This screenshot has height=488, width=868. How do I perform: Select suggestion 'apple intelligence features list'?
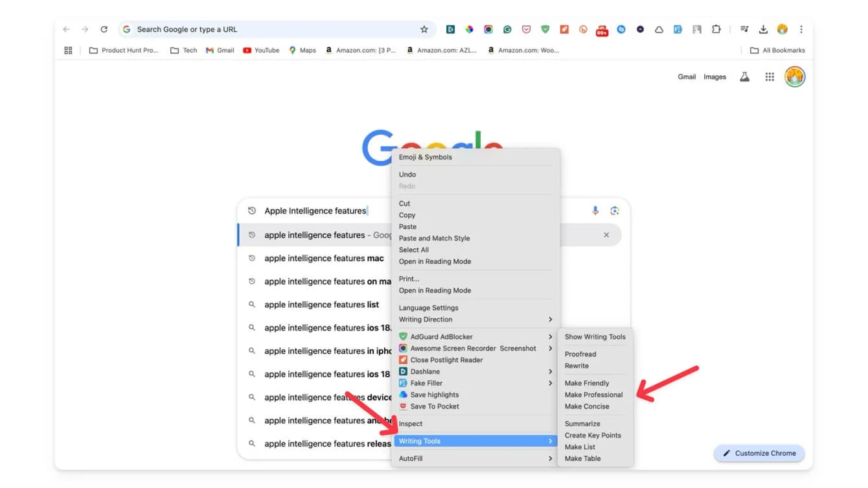click(321, 305)
